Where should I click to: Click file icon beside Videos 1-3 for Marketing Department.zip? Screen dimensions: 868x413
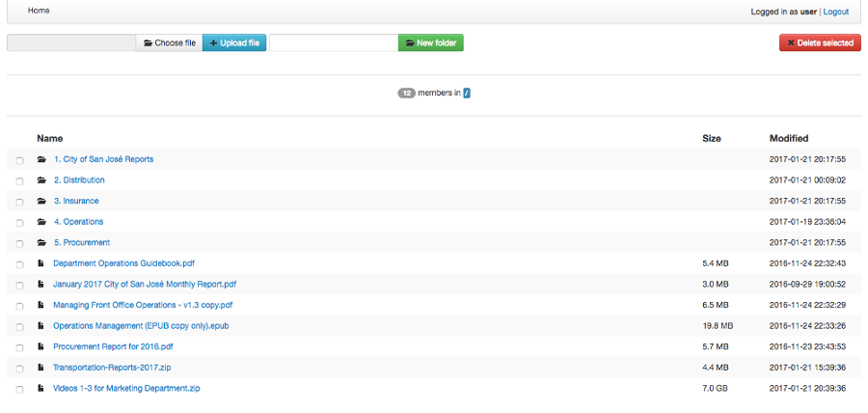coord(41,389)
